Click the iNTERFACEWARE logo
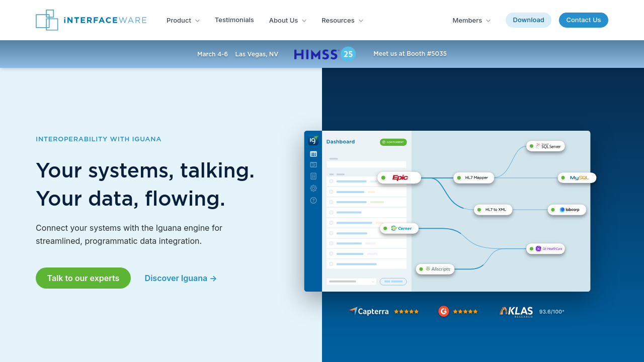Screen dimensions: 644x362 pyautogui.click(x=91, y=20)
